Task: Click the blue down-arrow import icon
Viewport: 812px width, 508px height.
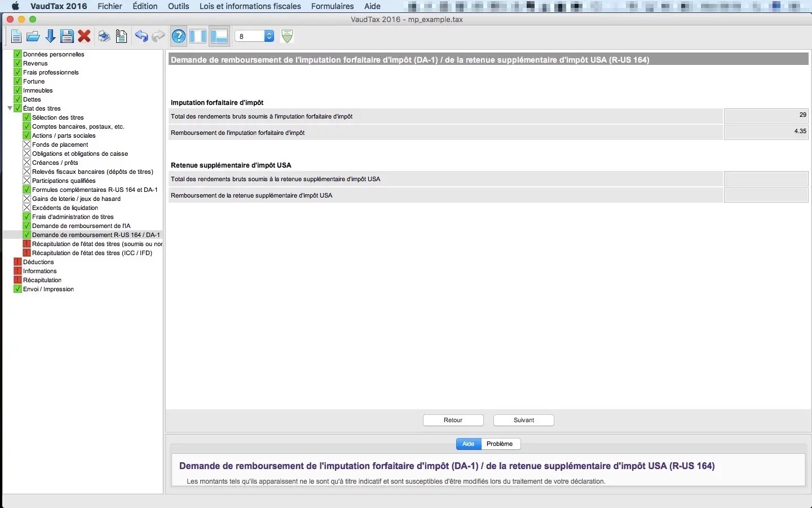Action: coord(50,37)
